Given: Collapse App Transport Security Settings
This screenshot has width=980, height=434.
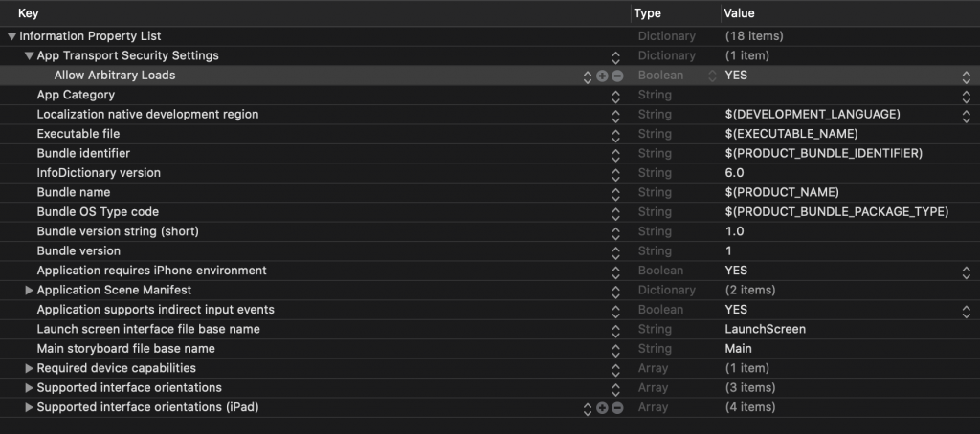Looking at the screenshot, I should (29, 56).
